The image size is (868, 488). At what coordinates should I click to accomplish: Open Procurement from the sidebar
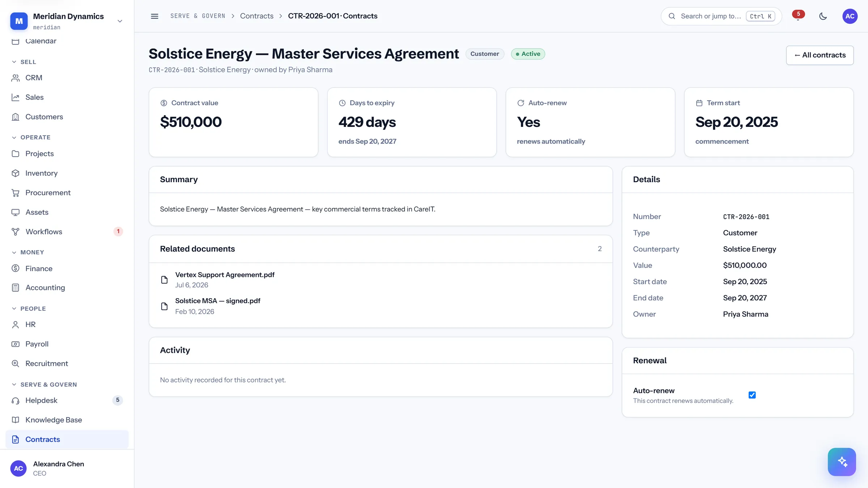tap(67, 193)
